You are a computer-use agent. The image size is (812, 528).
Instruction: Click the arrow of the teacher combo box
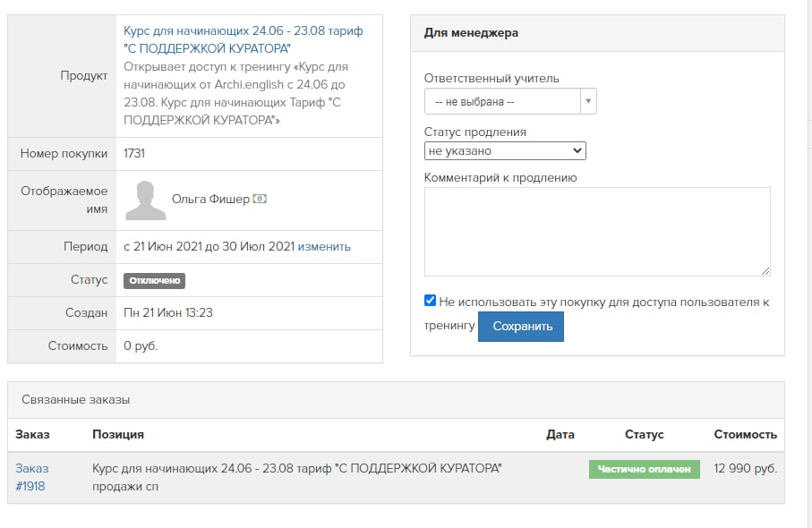[588, 101]
